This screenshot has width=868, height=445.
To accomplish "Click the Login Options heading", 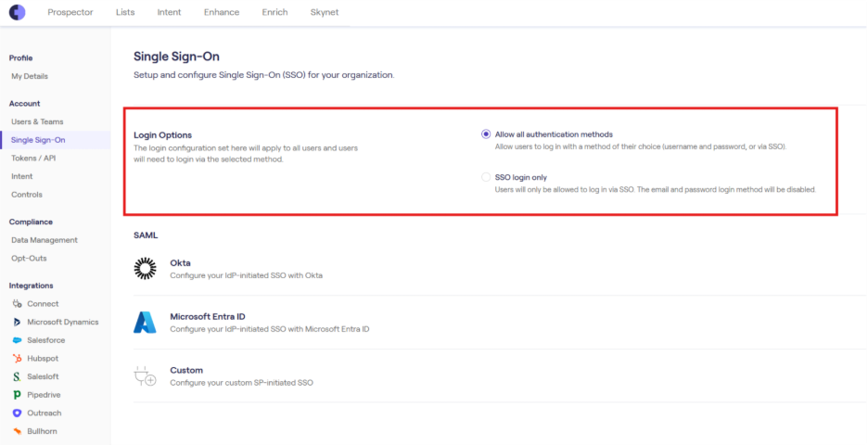I will (163, 135).
